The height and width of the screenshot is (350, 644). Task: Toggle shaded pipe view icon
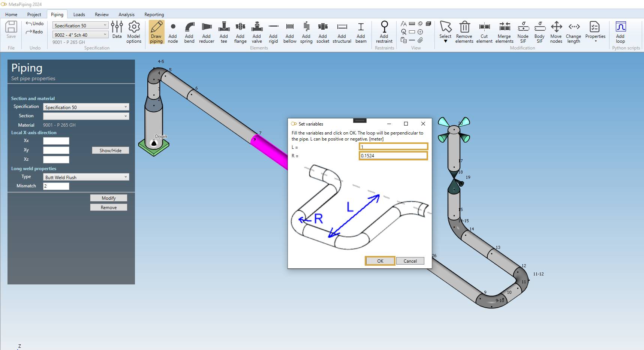point(412,24)
